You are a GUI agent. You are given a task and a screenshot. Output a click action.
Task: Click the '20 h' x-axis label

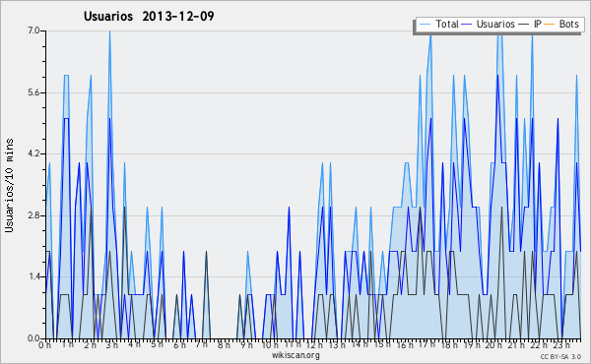coord(493,344)
